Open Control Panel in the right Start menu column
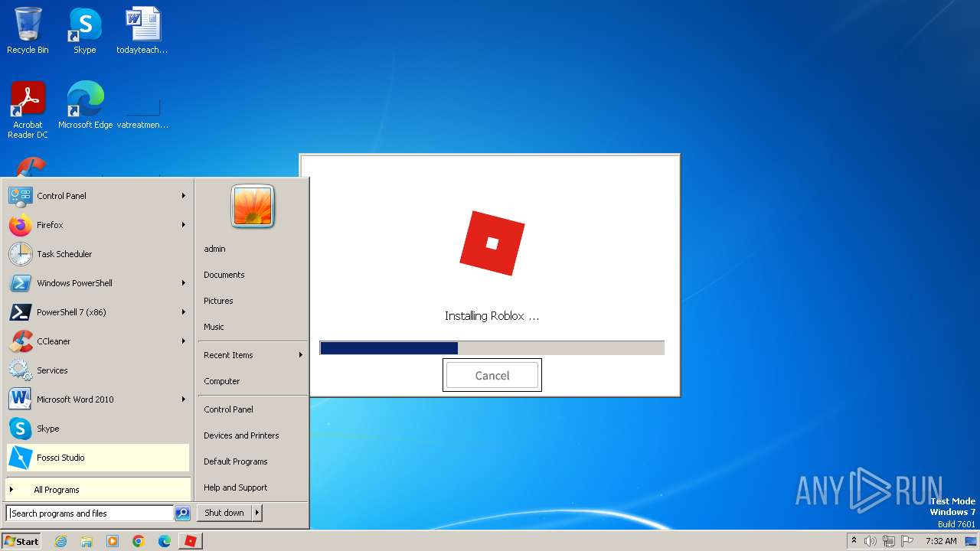The width and height of the screenshot is (980, 551). [x=228, y=409]
